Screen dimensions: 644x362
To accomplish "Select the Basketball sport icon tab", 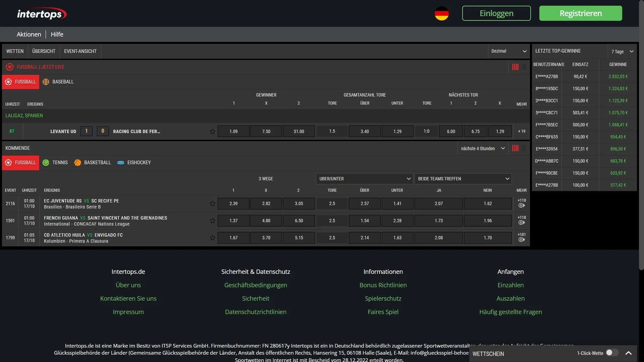I will click(93, 163).
